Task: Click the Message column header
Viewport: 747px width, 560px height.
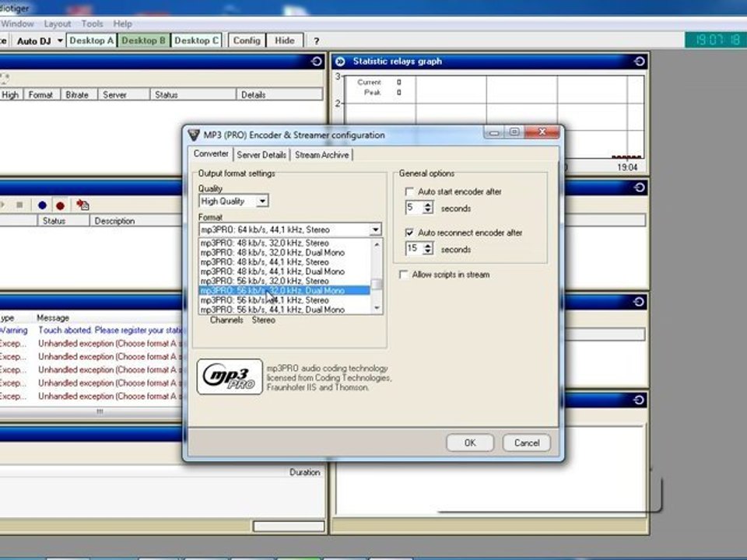Action: click(x=53, y=317)
